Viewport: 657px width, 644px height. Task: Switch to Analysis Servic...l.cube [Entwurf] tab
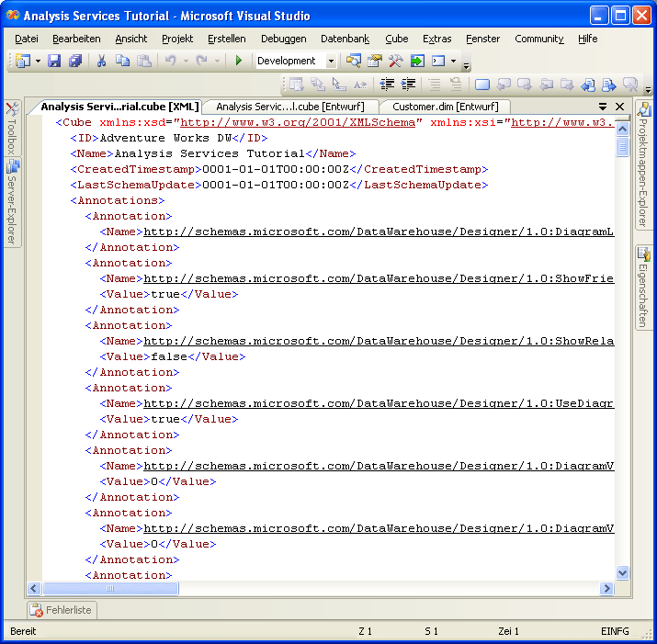pos(290,107)
